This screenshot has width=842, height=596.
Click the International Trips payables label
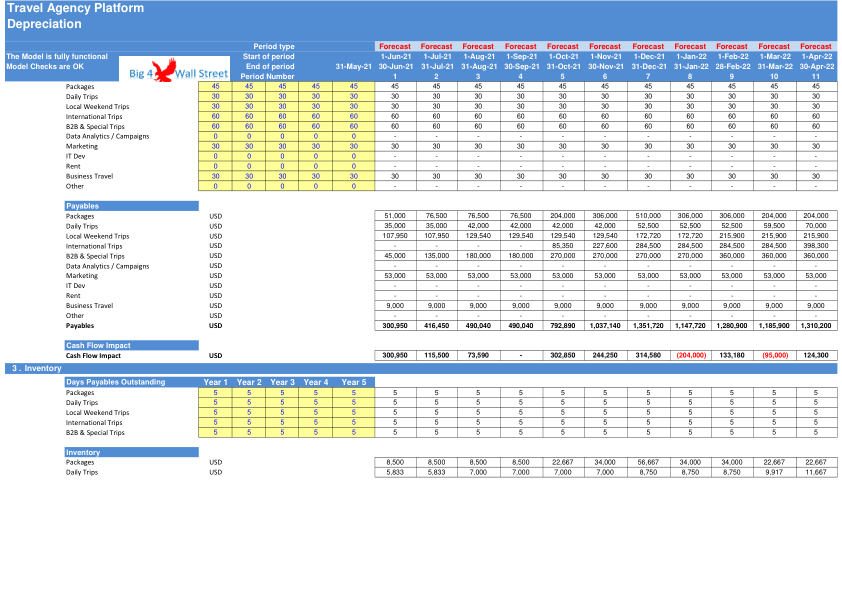point(94,246)
